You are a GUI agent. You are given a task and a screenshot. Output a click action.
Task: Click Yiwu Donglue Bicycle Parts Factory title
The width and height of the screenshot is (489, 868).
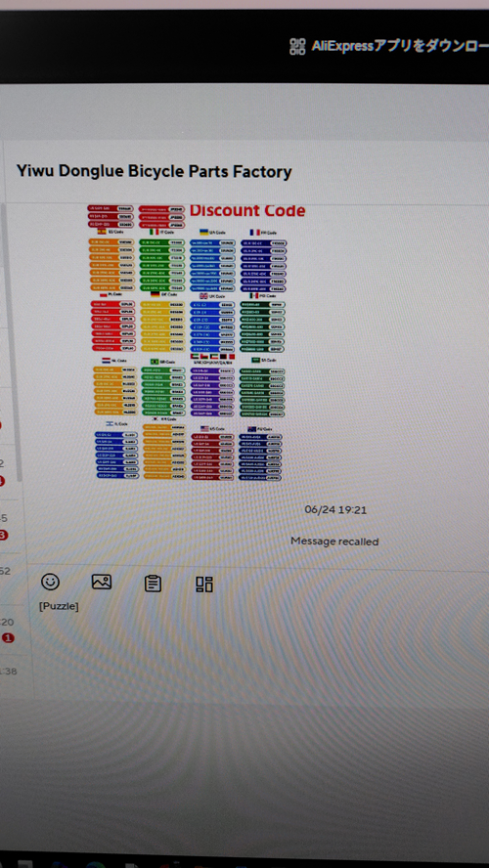tap(154, 172)
